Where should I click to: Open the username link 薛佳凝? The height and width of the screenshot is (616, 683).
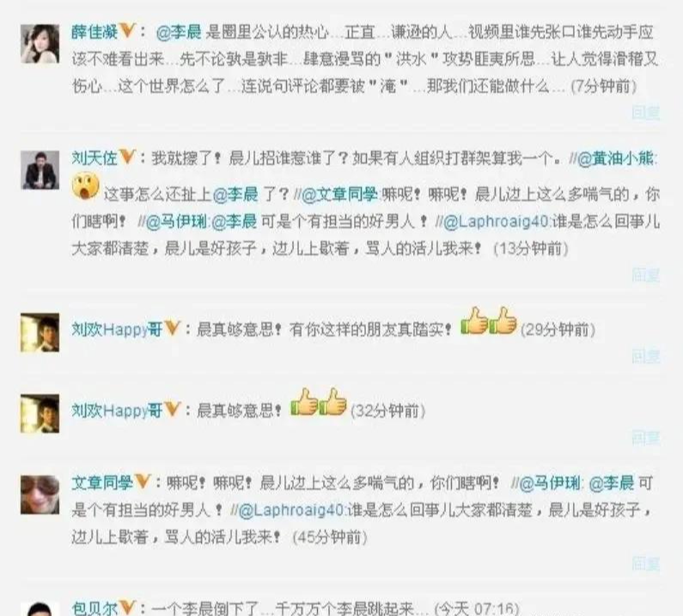95,32
